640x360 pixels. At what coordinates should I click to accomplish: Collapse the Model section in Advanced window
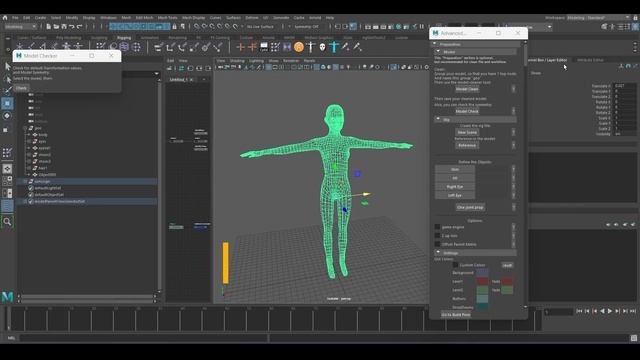coord(438,52)
